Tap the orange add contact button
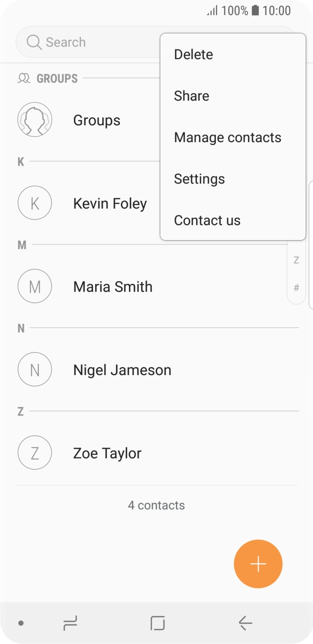This screenshot has width=313, height=644. (258, 564)
